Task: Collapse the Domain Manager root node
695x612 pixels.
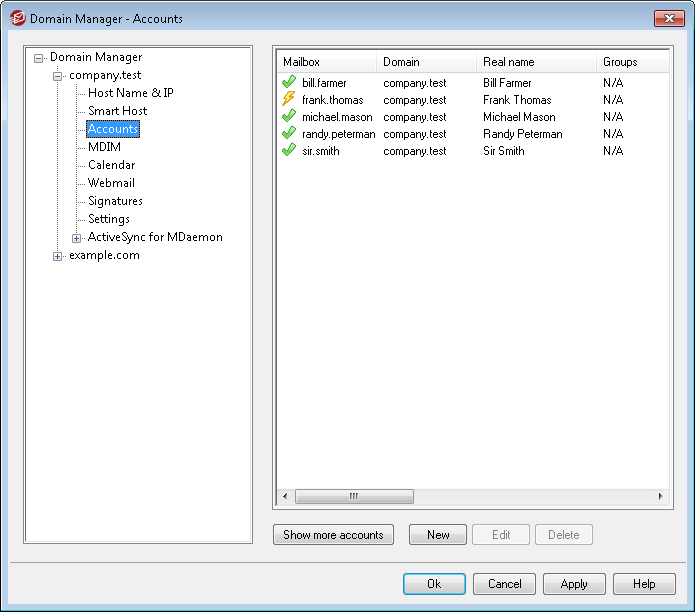Action: (39, 58)
